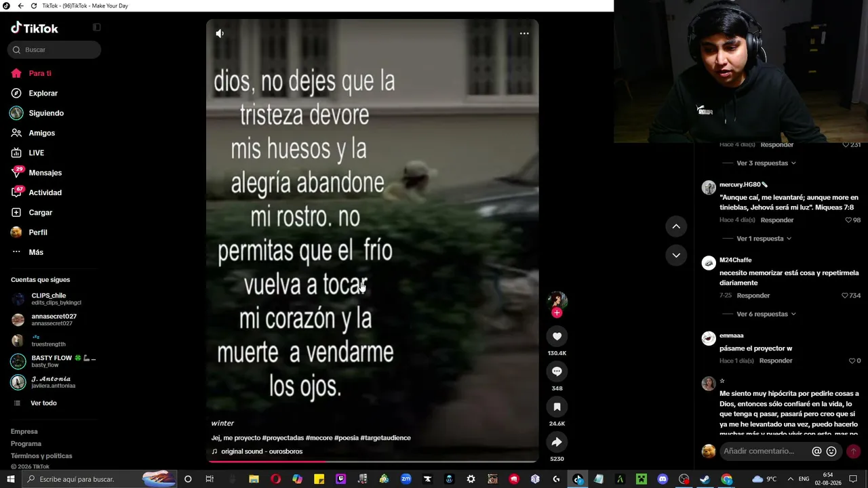Screen dimensions: 868x488
Task: Open the Amigos page
Action: point(33,133)
